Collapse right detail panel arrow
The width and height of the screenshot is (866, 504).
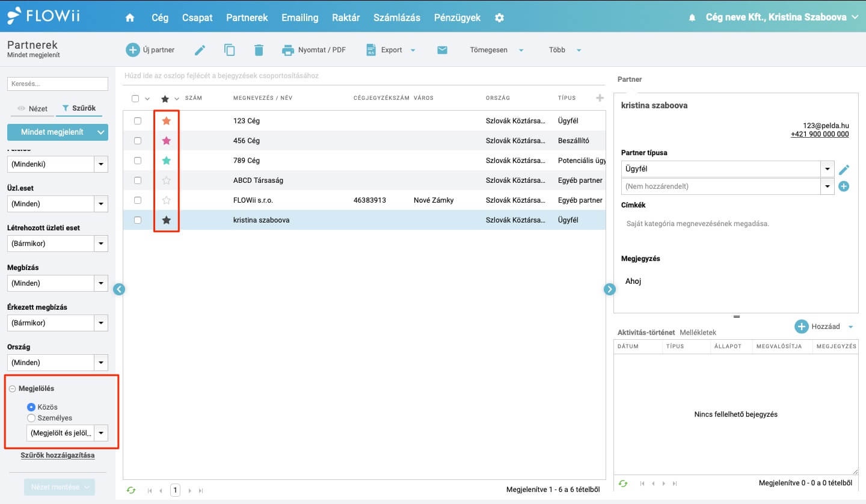(x=610, y=289)
